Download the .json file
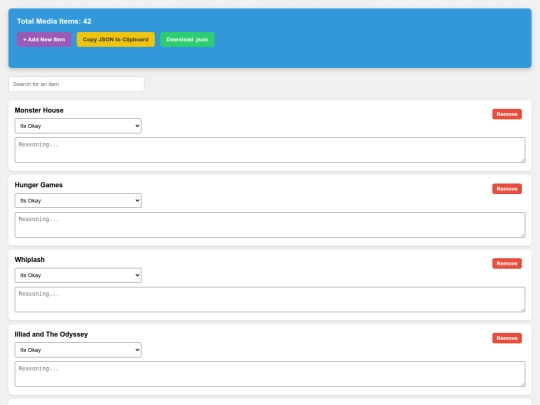Screen dimensions: 540x405 [x=187, y=40]
